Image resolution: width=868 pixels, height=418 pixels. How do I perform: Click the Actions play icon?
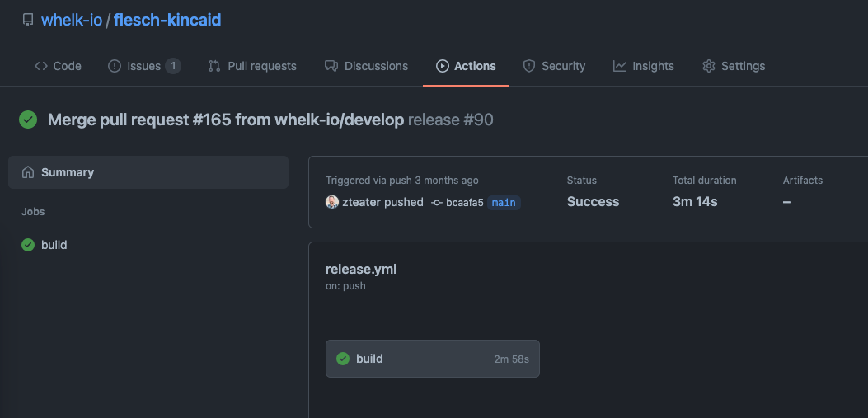point(443,66)
